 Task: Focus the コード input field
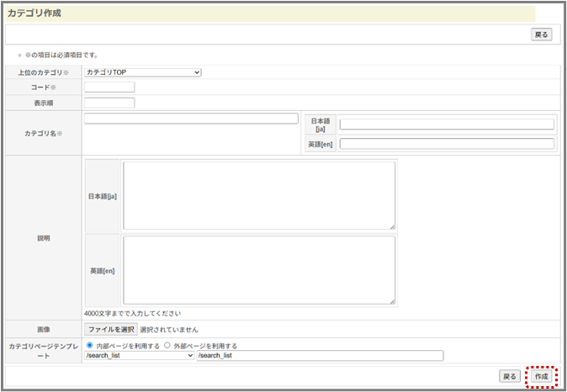coord(109,87)
